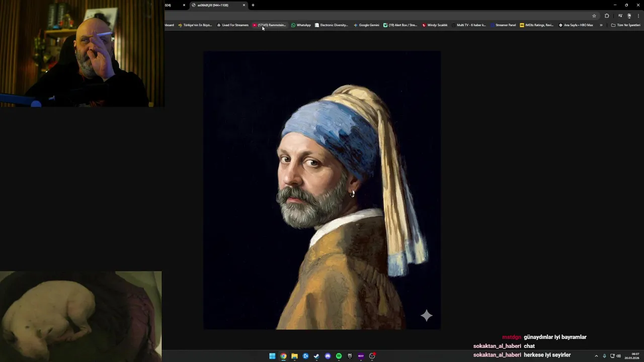Open Epic Games Launcher from the taskbar
This screenshot has height=362, width=644.
(350, 356)
